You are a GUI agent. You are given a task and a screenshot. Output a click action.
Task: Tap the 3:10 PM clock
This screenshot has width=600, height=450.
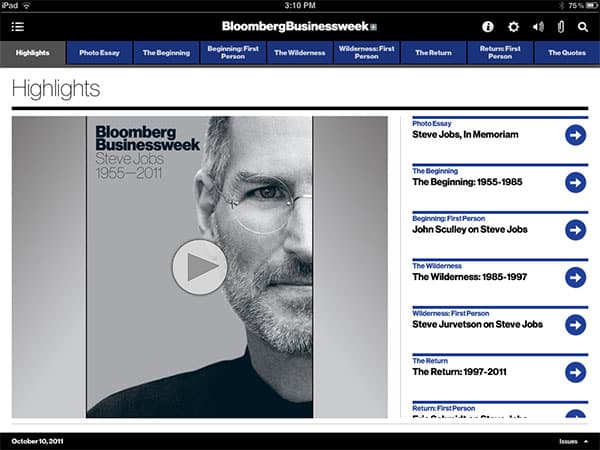click(x=300, y=5)
